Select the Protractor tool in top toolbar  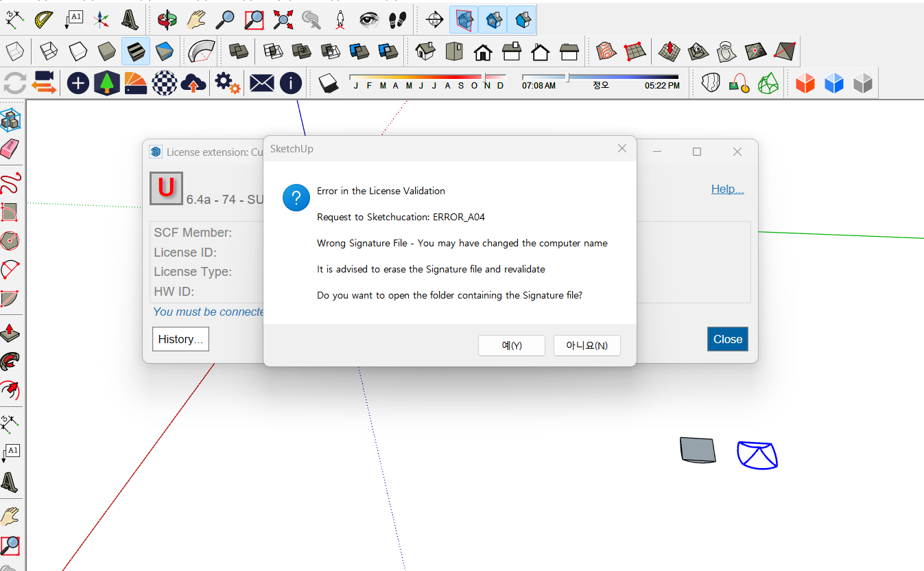[43, 19]
